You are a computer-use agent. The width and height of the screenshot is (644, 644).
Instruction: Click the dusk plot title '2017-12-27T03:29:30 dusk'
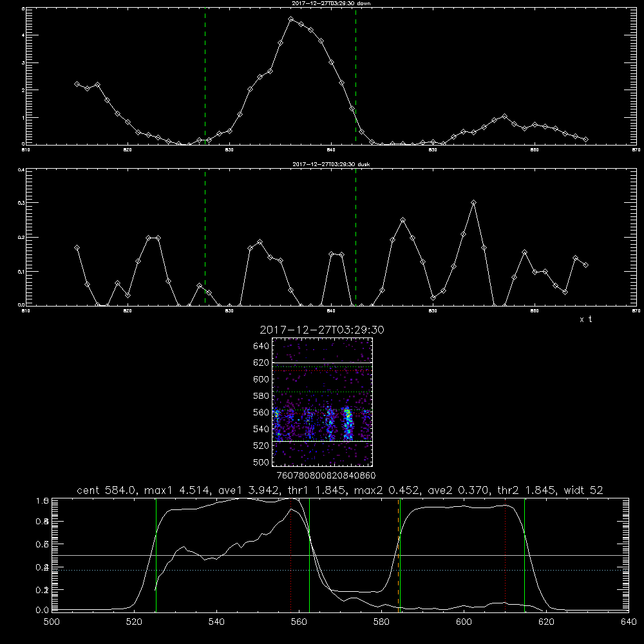331,164
